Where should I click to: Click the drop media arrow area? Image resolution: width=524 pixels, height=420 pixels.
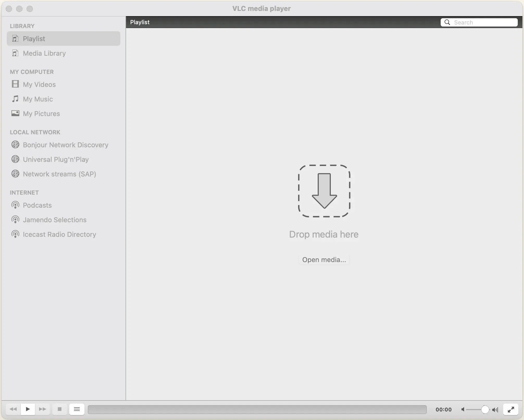tap(324, 191)
